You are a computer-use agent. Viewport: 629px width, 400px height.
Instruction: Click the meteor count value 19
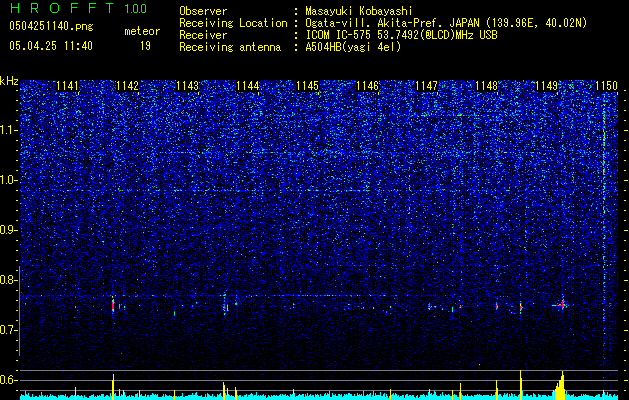[145, 46]
